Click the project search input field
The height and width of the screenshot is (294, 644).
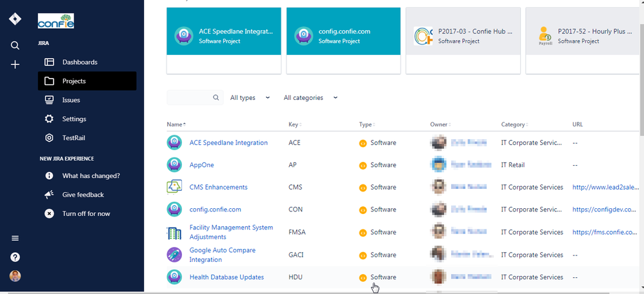(x=195, y=98)
